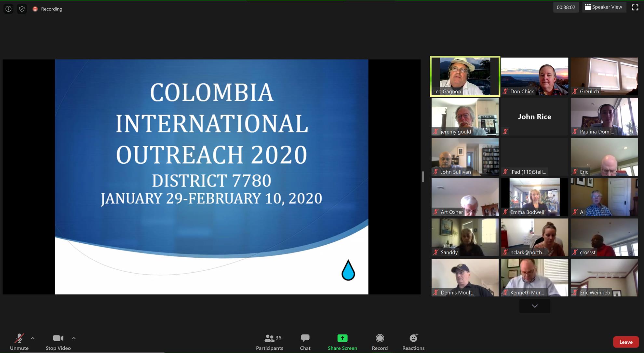Click the green Share Screen icon

click(x=342, y=338)
